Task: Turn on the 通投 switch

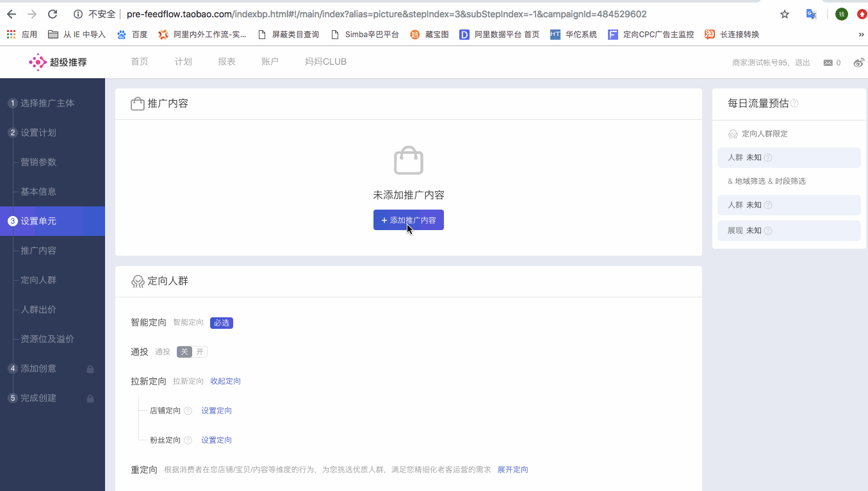Action: coord(200,352)
